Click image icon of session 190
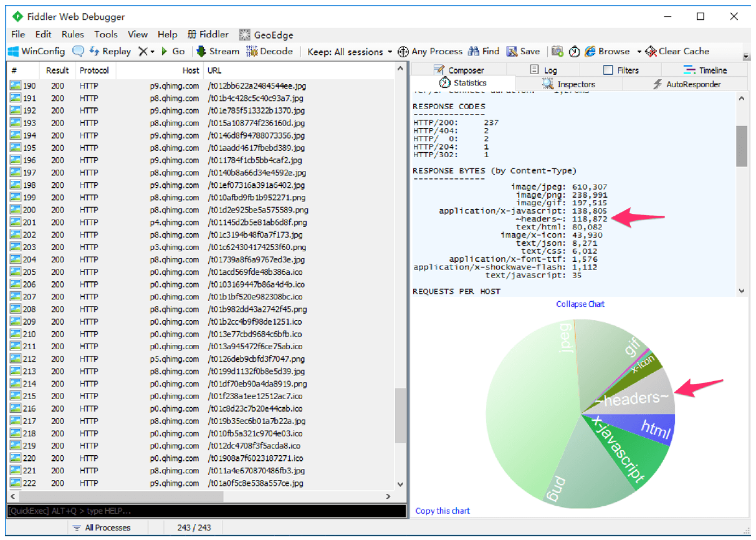The height and width of the screenshot is (540, 756). (x=16, y=86)
